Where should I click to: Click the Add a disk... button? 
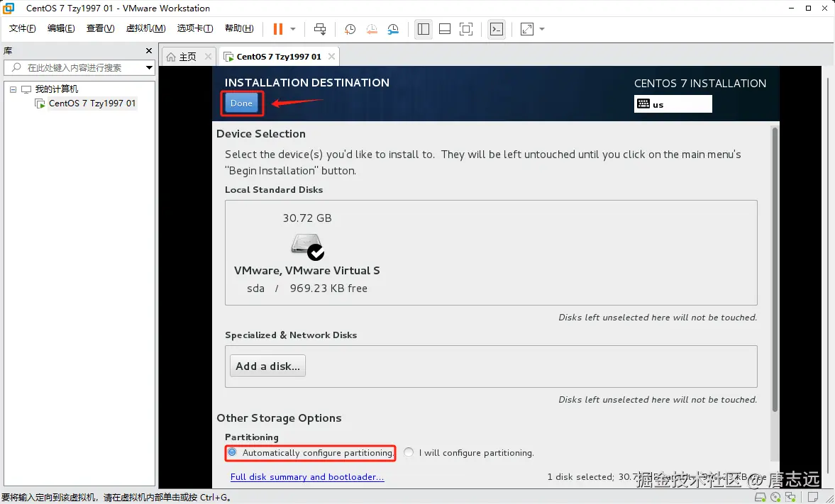pyautogui.click(x=268, y=366)
